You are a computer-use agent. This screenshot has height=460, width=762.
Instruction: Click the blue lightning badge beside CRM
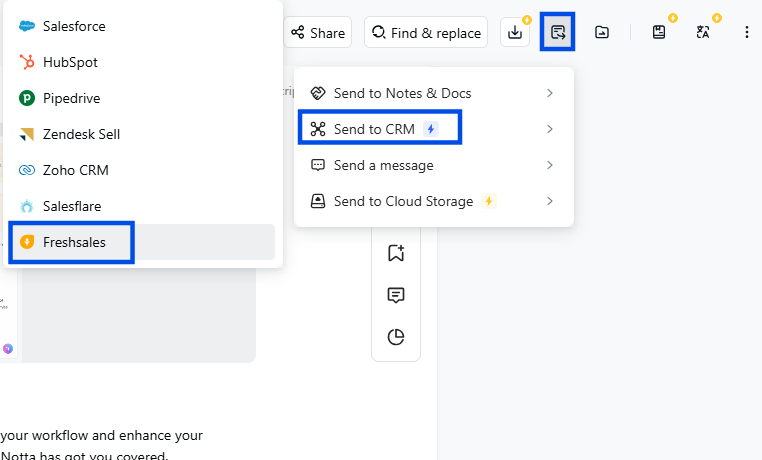[431, 129]
